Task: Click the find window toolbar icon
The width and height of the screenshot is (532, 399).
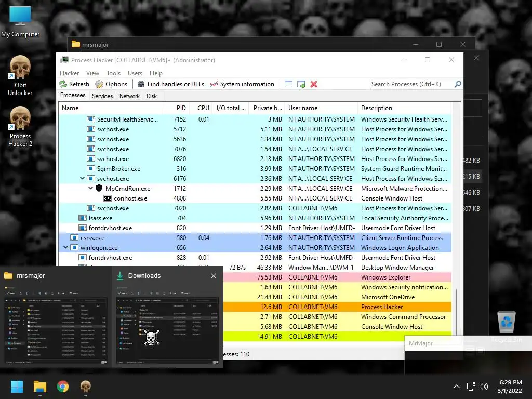Action: click(x=288, y=84)
